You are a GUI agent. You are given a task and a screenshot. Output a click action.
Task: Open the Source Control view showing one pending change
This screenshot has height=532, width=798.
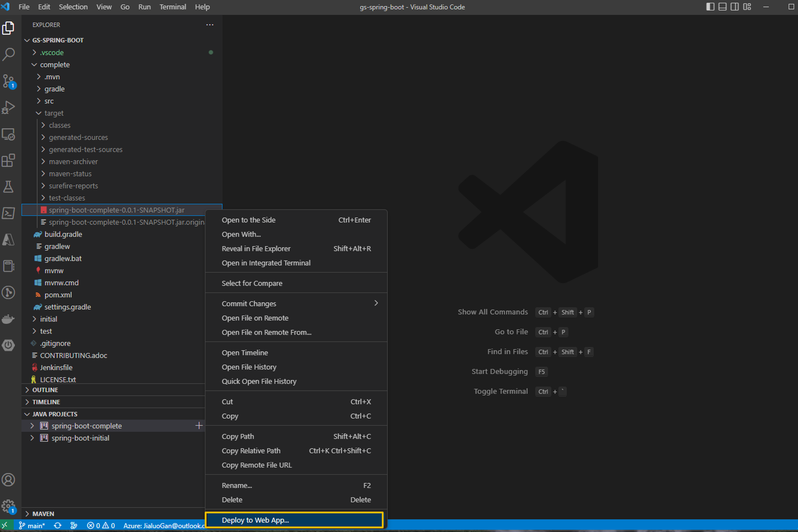(8, 81)
